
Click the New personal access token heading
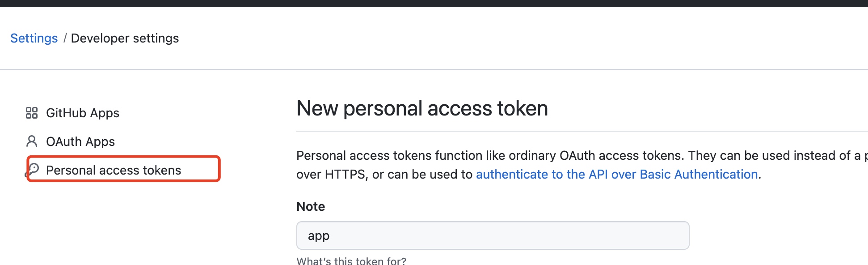click(x=422, y=108)
